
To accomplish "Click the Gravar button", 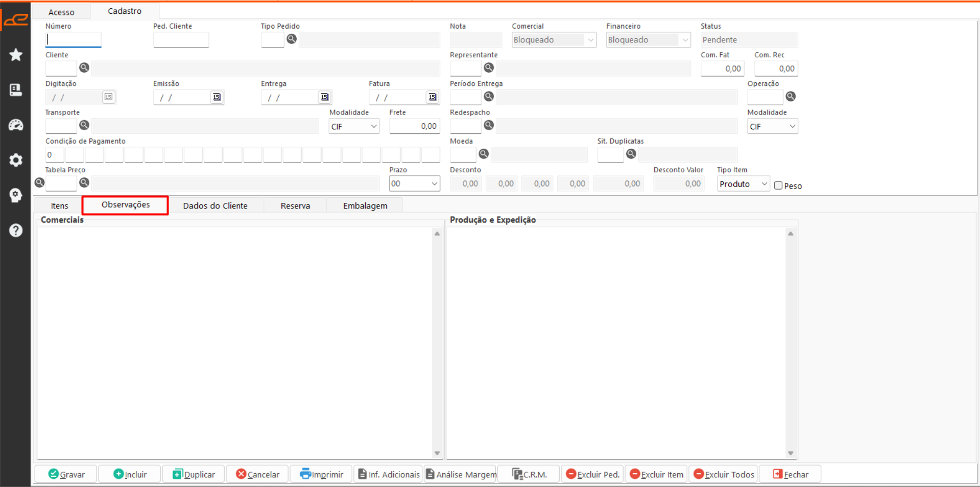I will [66, 474].
